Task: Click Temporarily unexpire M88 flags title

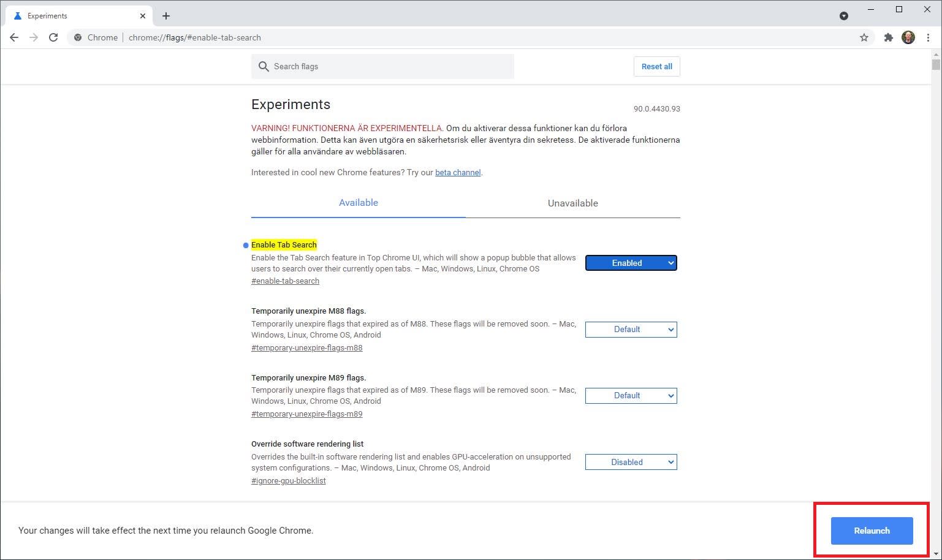Action: [x=308, y=311]
